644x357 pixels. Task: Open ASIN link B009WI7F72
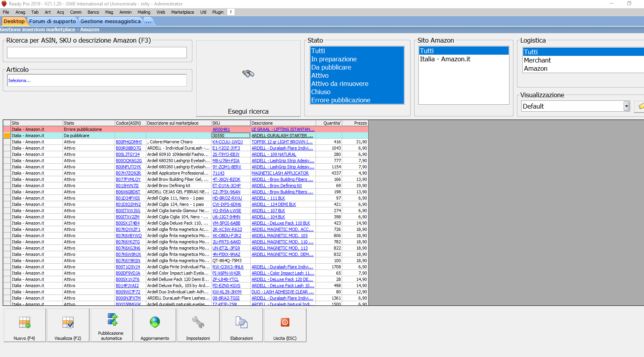tap(128, 292)
